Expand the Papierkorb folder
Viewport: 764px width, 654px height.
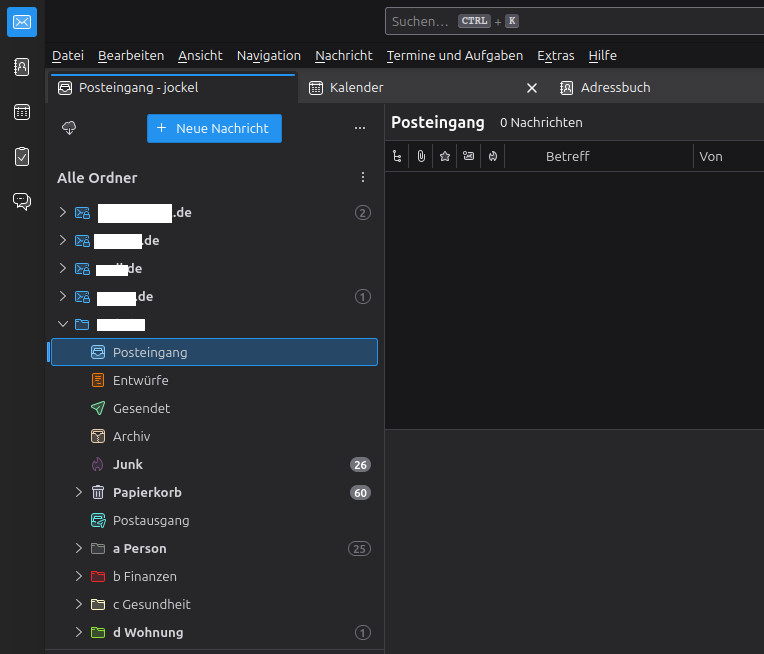point(79,492)
